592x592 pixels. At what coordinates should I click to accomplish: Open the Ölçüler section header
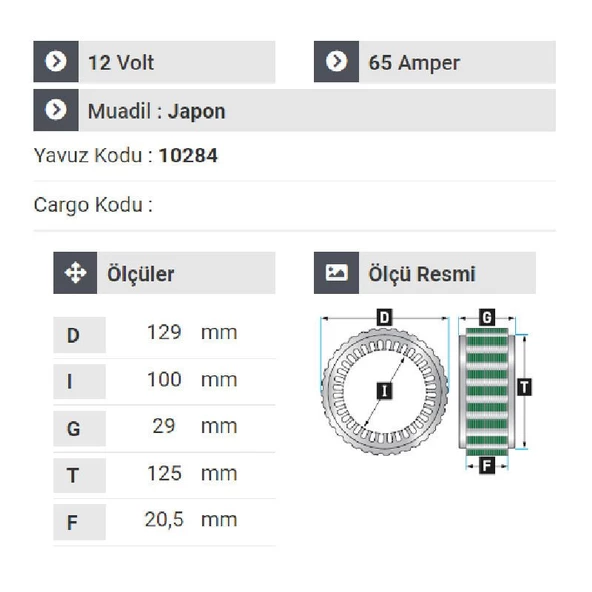click(164, 273)
